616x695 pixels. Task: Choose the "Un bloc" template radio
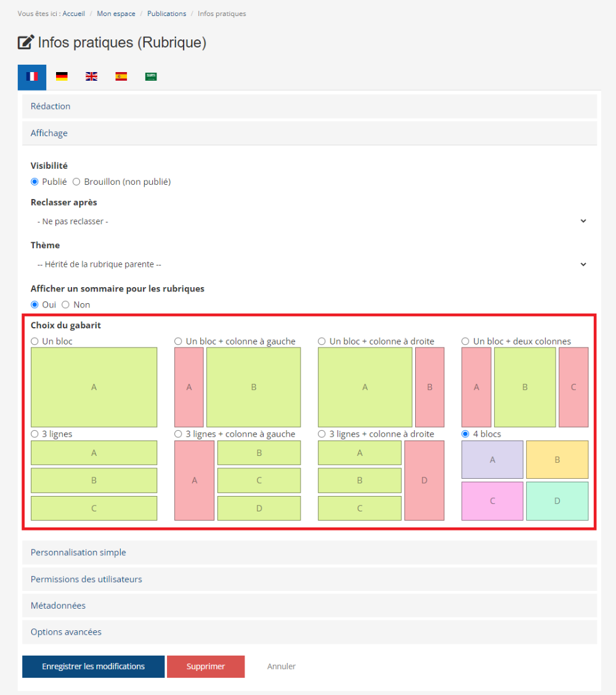click(35, 341)
